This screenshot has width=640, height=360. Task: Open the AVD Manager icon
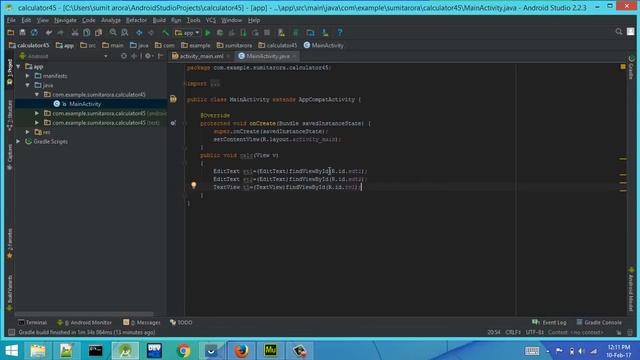[x=281, y=33]
